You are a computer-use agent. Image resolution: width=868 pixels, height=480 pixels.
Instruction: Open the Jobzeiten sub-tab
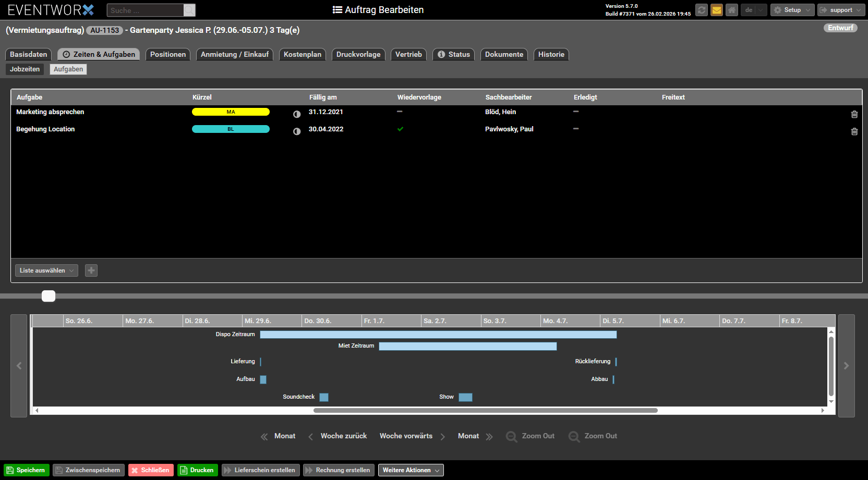click(25, 69)
